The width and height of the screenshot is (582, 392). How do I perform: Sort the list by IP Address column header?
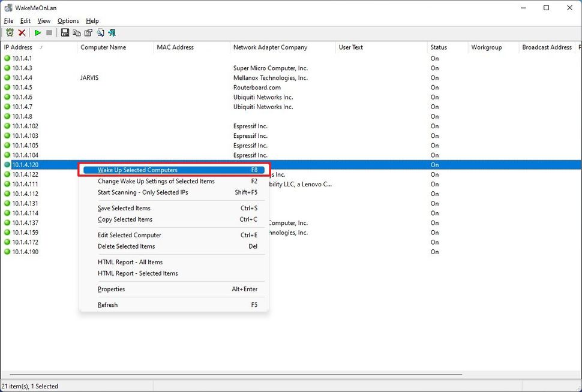tap(19, 47)
